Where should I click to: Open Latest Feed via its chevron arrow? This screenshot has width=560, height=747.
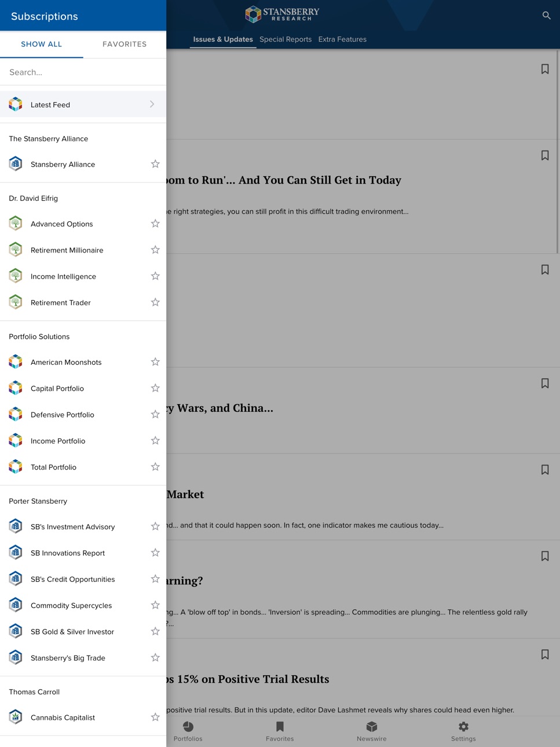(152, 104)
